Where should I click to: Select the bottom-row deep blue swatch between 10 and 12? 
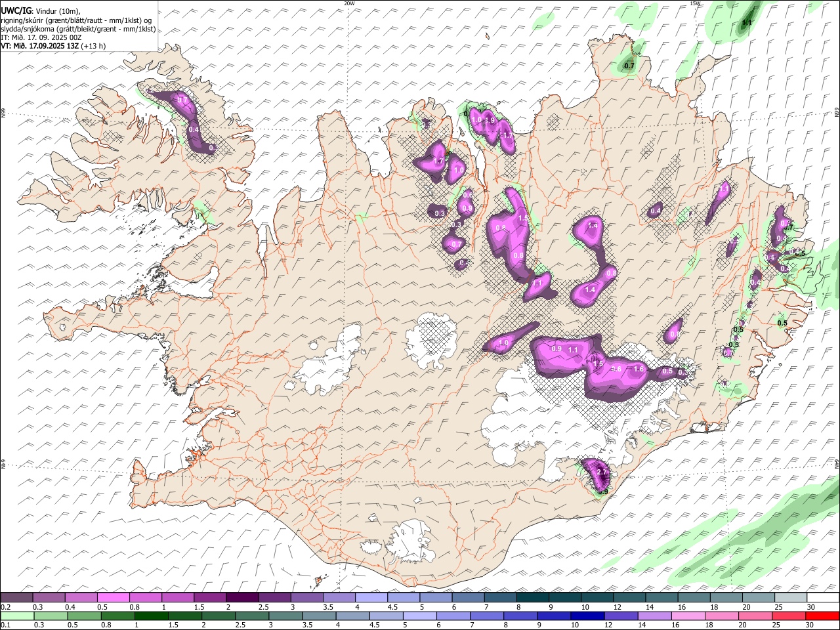[x=587, y=616]
